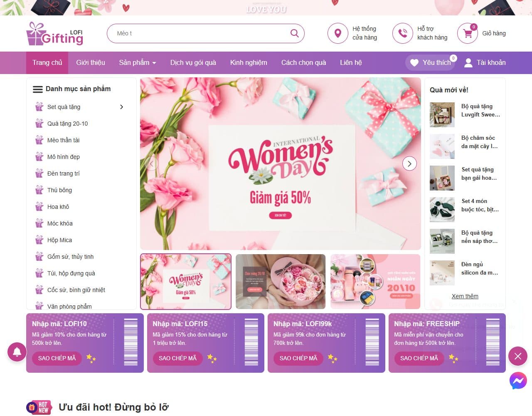Screen dimensions: 532x416
Task: Click the Lofi Gifting logo
Action: (54, 33)
